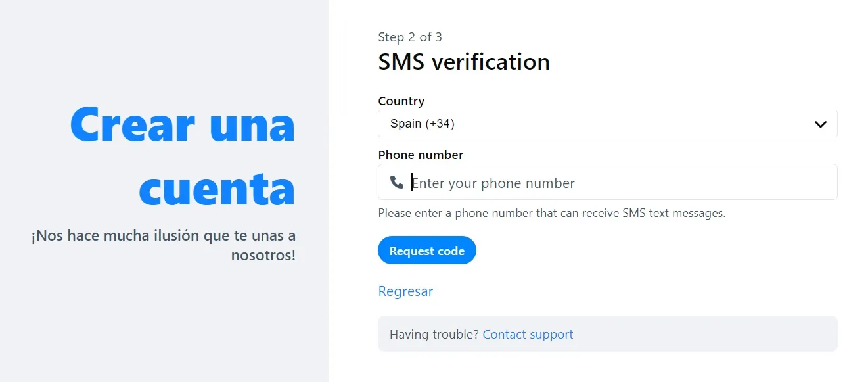Click the phone handset icon
Image resolution: width=868 pixels, height=382 pixels.
[397, 182]
